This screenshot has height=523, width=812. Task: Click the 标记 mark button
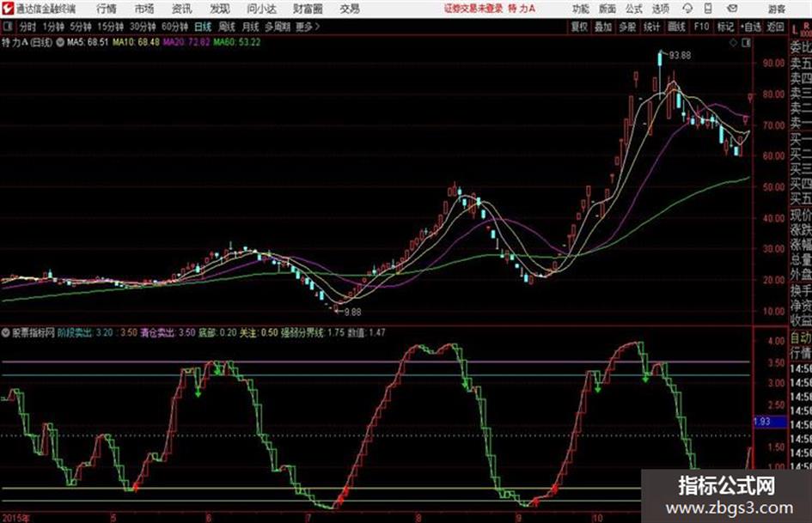tap(725, 27)
